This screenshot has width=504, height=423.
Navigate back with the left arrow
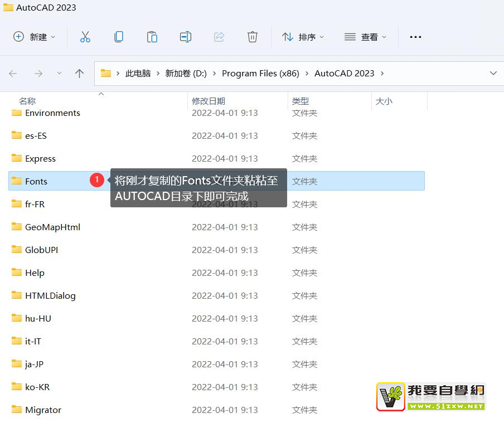13,74
